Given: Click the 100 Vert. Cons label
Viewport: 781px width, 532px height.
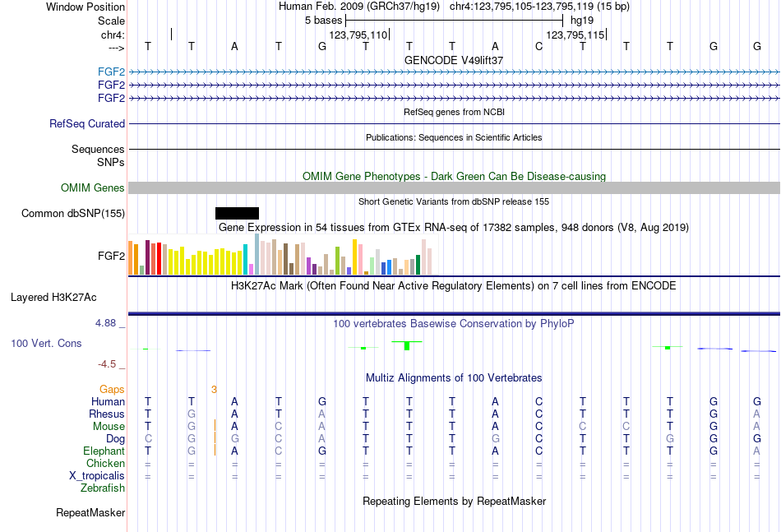Looking at the screenshot, I should coord(46,343).
